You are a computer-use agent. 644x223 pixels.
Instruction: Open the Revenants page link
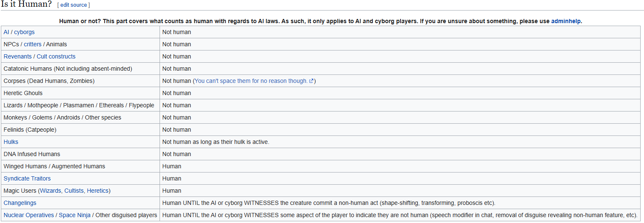pyautogui.click(x=18, y=56)
